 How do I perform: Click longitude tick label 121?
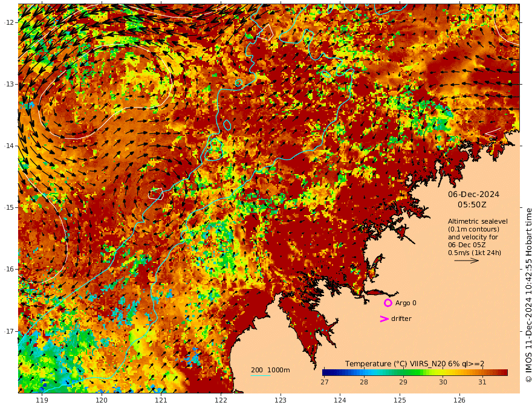(x=161, y=400)
